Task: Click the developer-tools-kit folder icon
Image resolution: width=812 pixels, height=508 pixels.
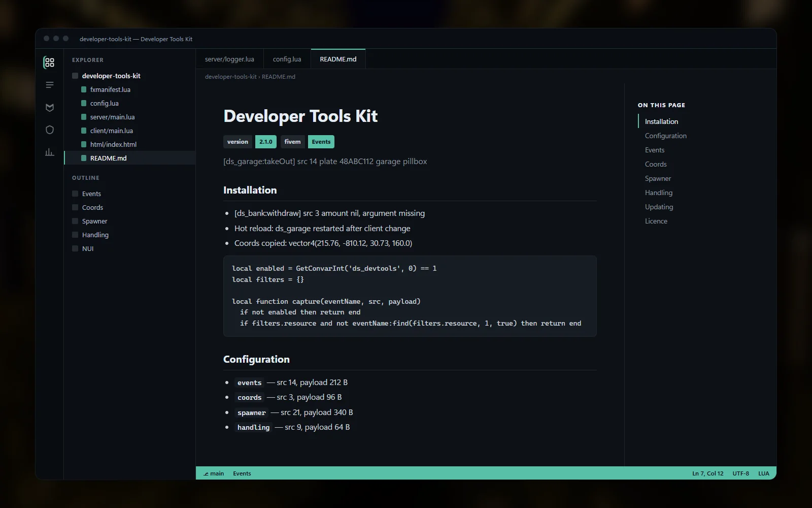Action: (75, 76)
